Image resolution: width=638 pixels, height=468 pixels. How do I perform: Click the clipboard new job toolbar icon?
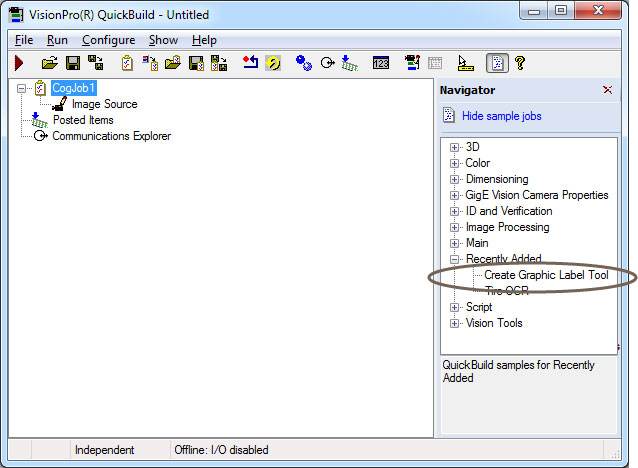coord(127,63)
